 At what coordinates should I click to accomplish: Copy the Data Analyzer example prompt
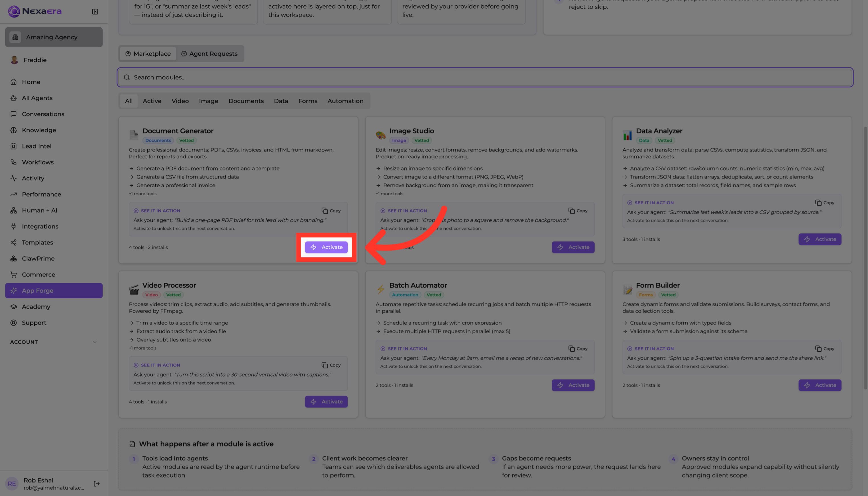coord(825,202)
